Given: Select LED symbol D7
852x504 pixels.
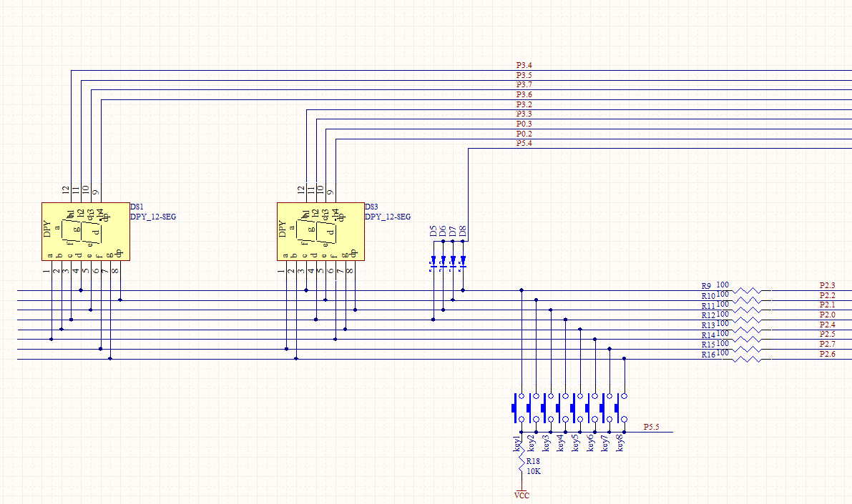Looking at the screenshot, I should [453, 262].
